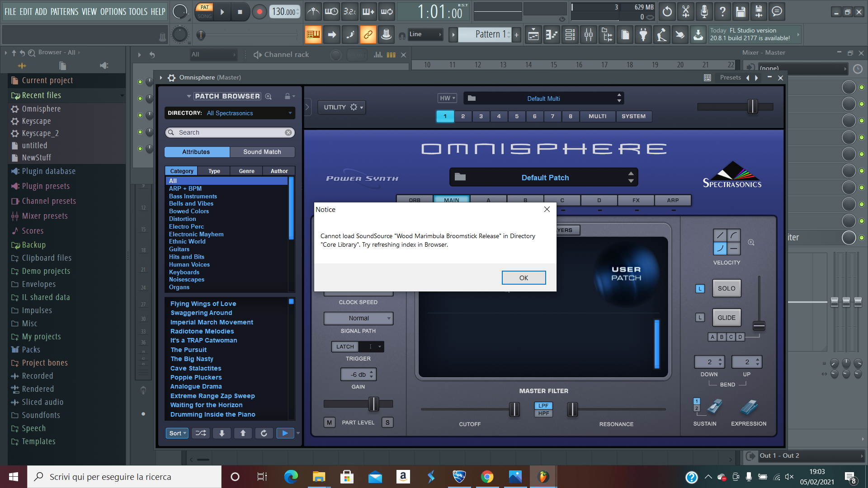The height and width of the screenshot is (488, 868).
Task: Select part 3 tab
Action: point(481,116)
